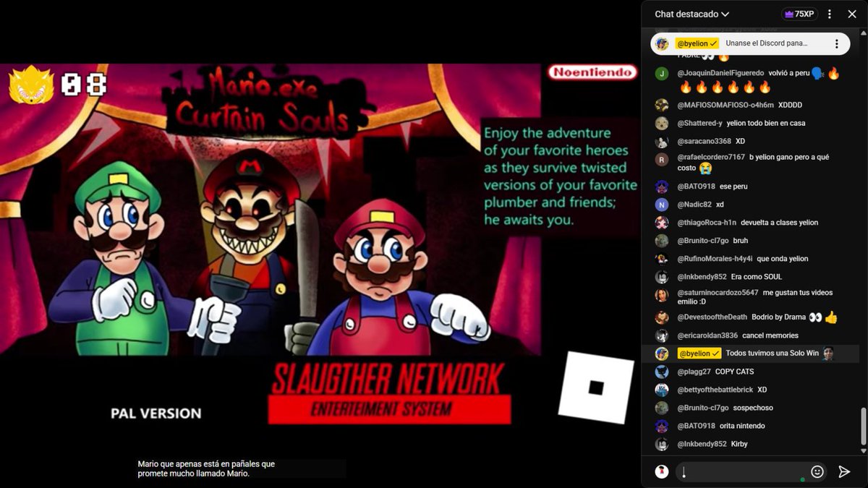
Task: Click the @plagg27 avatar
Action: tap(662, 372)
